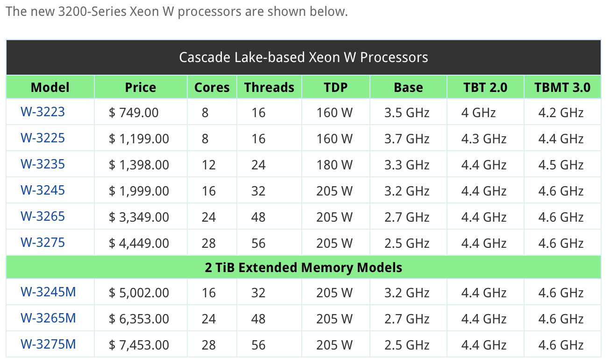The width and height of the screenshot is (610, 364).
Task: Select the Cores column header
Action: click(x=212, y=87)
